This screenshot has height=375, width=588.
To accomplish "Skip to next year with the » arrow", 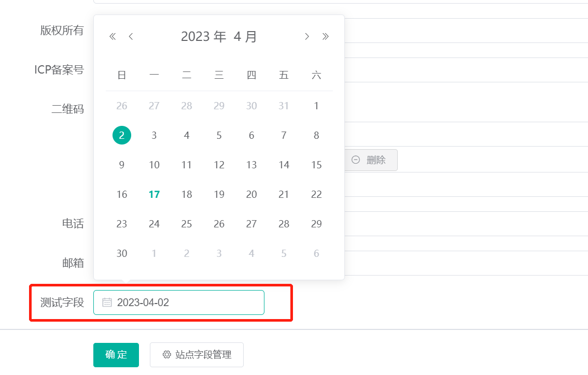I will point(326,36).
